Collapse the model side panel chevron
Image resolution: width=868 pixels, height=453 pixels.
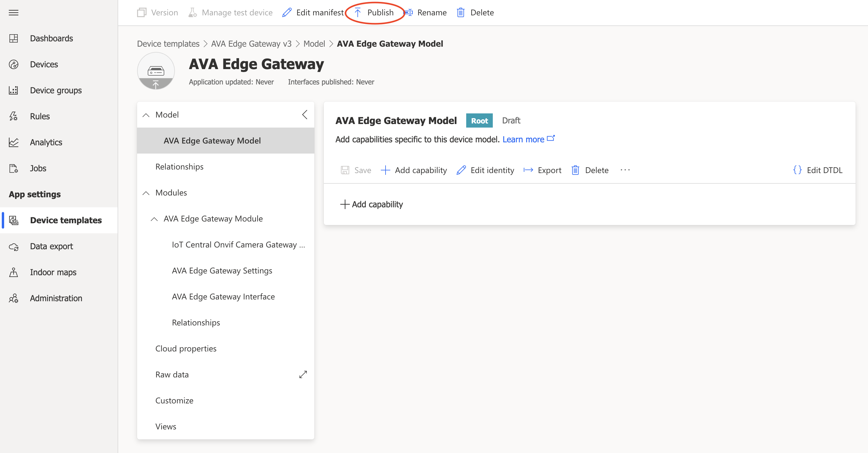(305, 115)
